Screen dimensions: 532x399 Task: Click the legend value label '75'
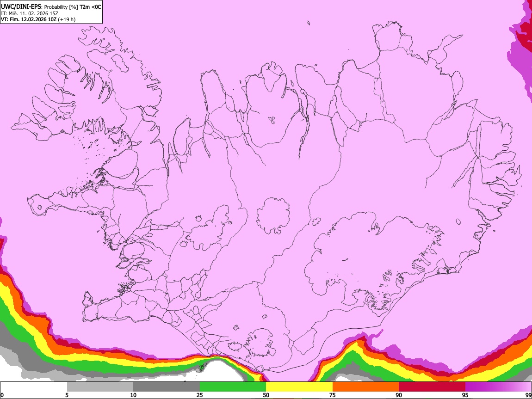point(333,395)
